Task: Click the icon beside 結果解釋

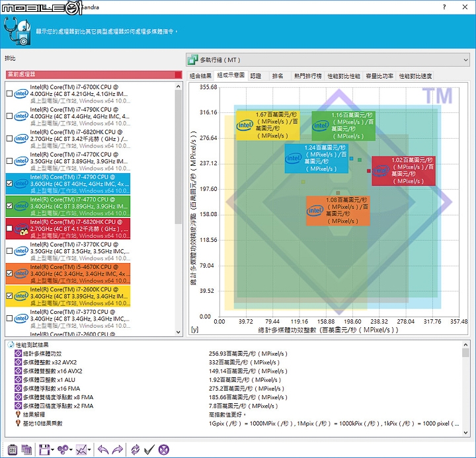Action: [19, 414]
